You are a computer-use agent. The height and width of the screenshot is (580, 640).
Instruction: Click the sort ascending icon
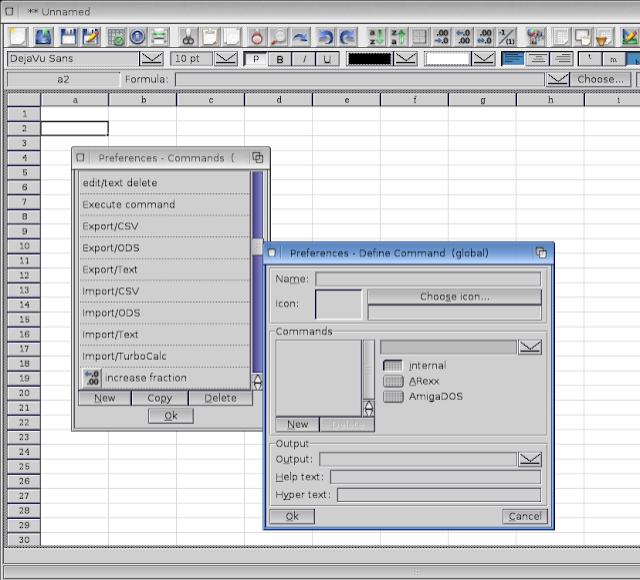(x=376, y=37)
